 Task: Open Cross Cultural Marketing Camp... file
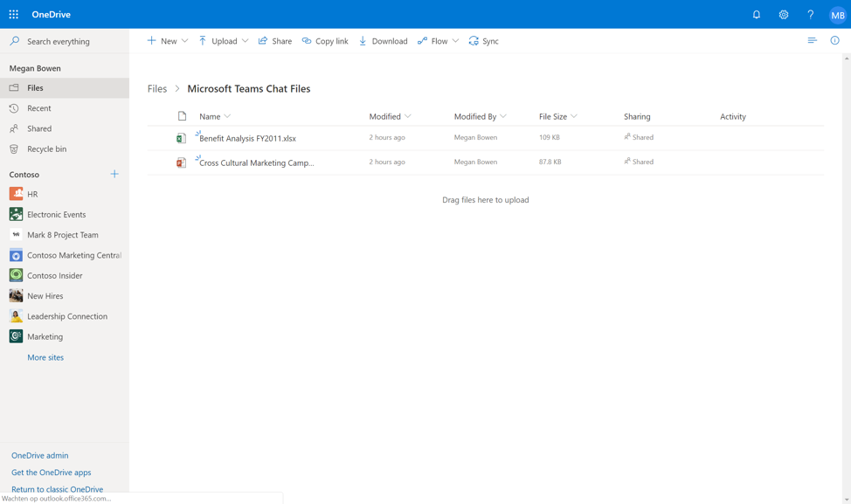tap(257, 162)
